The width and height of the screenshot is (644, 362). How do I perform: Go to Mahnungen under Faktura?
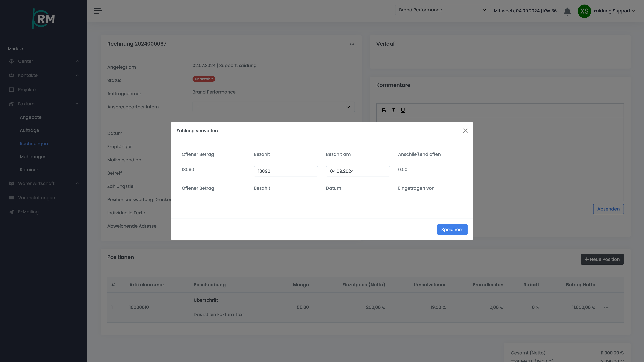coord(33,157)
